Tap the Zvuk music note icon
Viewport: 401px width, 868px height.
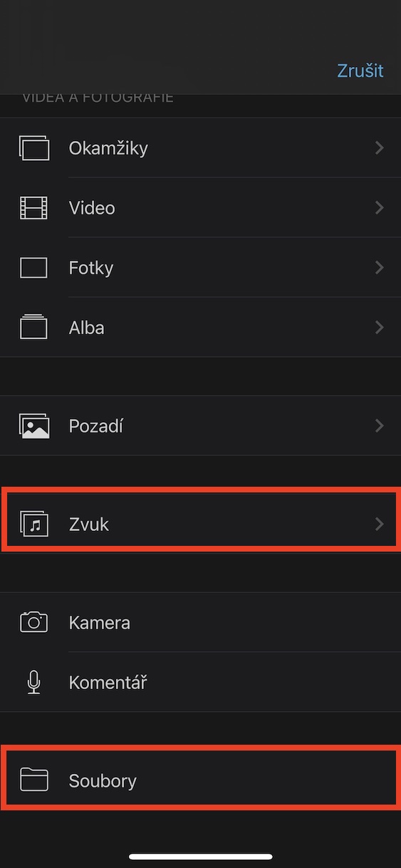[x=33, y=524]
